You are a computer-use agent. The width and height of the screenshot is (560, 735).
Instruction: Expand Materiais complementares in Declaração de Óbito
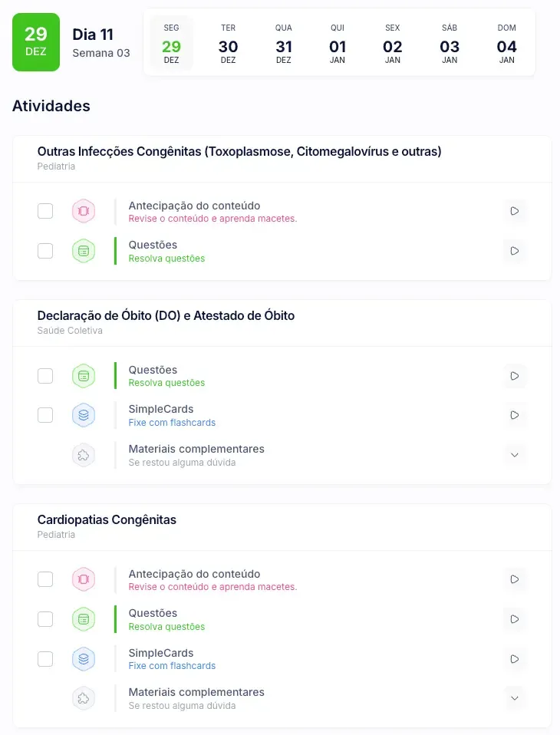pos(515,455)
